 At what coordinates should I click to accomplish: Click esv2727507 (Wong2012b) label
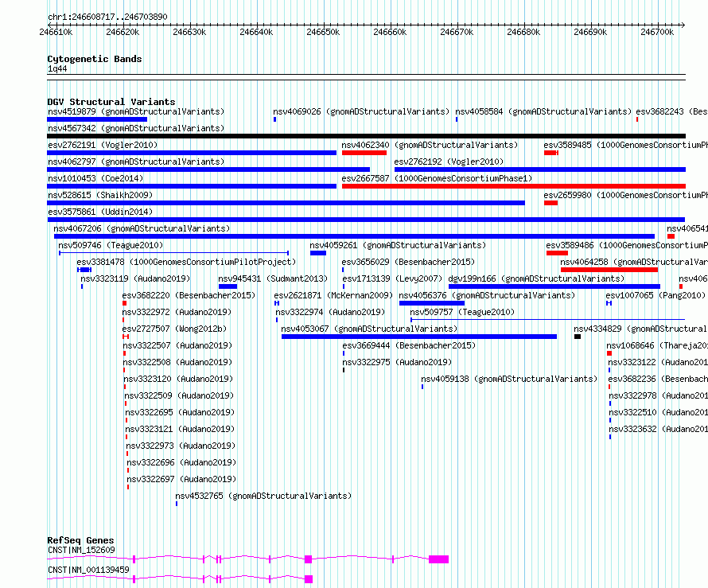click(x=175, y=329)
